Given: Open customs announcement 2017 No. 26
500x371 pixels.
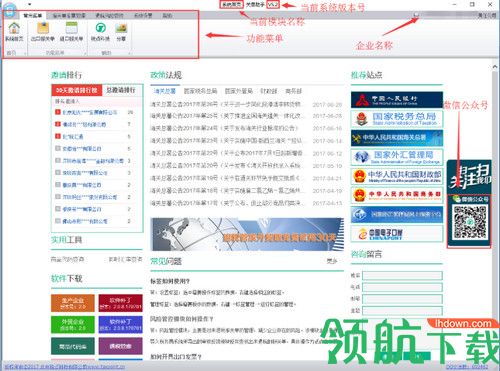Looking at the screenshot, I should [x=226, y=104].
